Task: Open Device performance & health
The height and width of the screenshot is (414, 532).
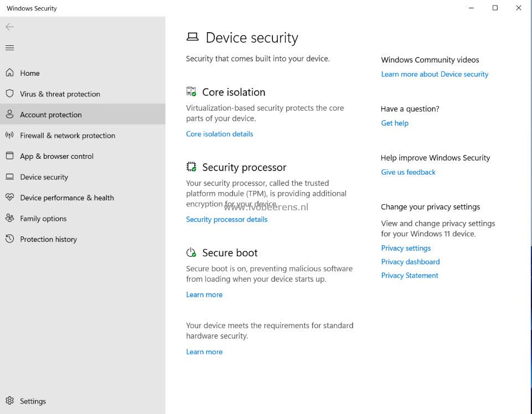Action: [67, 198]
